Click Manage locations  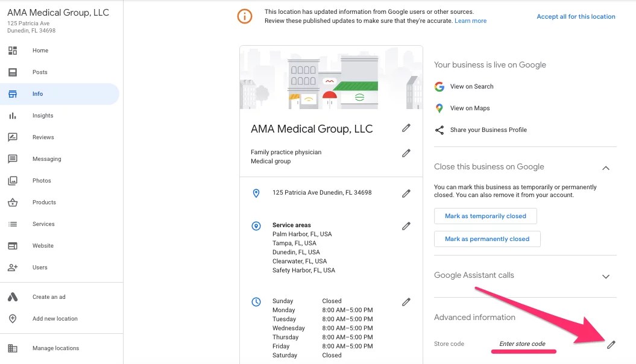[55, 348]
